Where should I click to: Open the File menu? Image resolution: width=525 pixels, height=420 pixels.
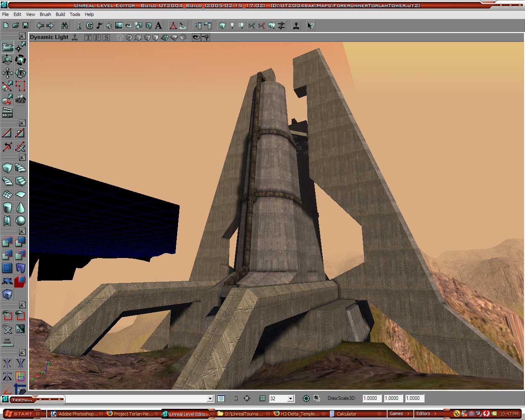point(5,14)
